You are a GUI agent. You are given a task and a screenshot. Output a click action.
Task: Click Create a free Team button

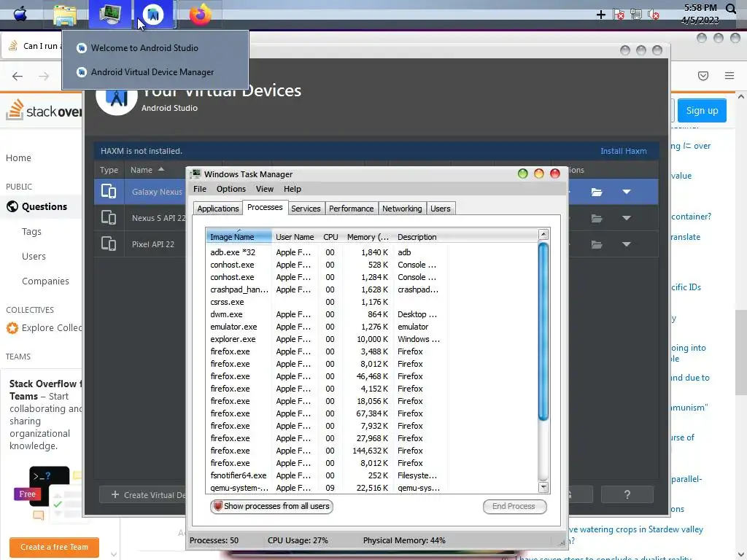(54, 547)
